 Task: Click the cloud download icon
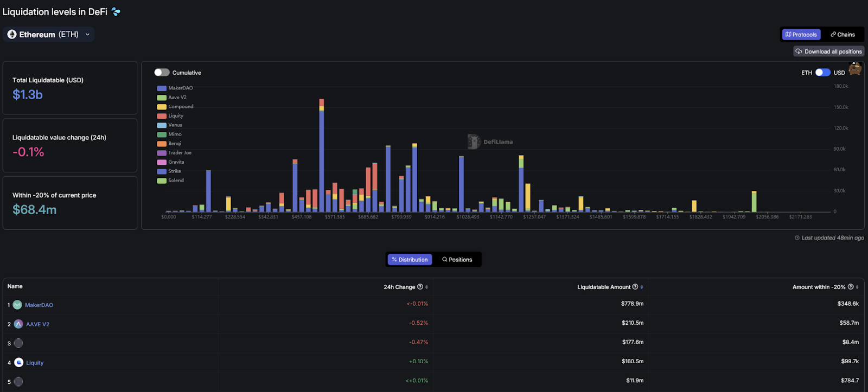[799, 52]
